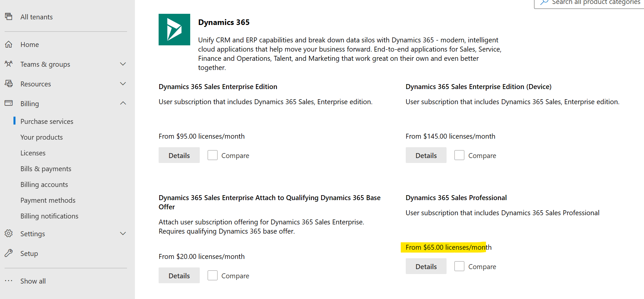This screenshot has width=644, height=299.
Task: Click Show all in navigation
Action: (x=33, y=281)
